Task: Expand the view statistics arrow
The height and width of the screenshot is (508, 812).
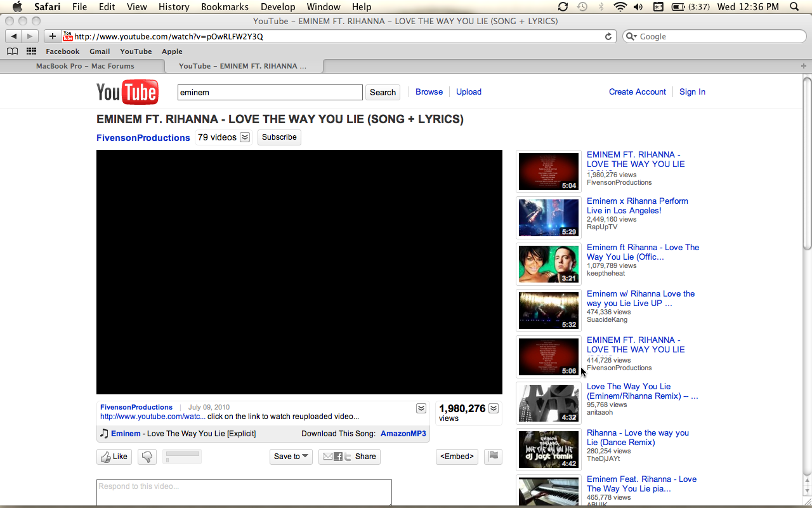Action: pyautogui.click(x=494, y=408)
